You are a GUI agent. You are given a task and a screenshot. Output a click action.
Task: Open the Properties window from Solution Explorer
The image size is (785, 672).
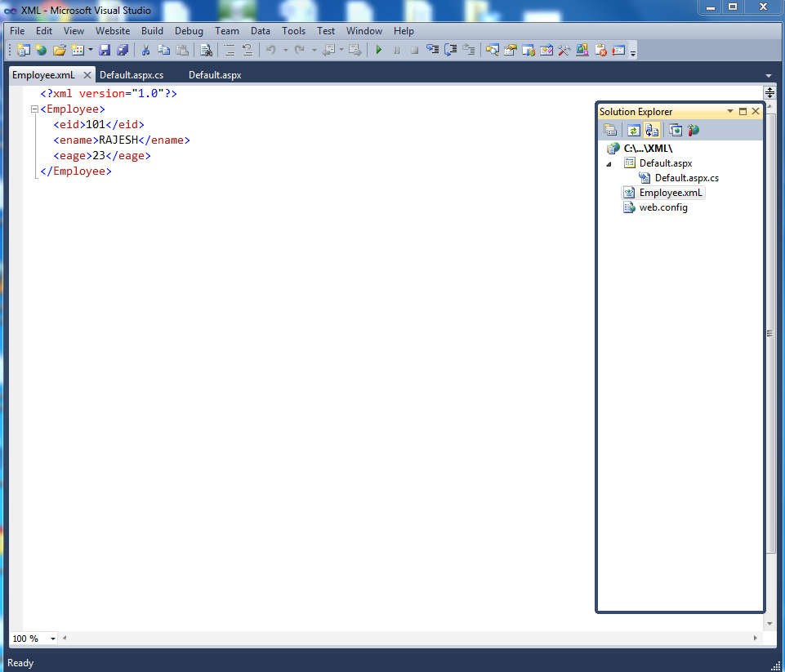click(x=610, y=130)
